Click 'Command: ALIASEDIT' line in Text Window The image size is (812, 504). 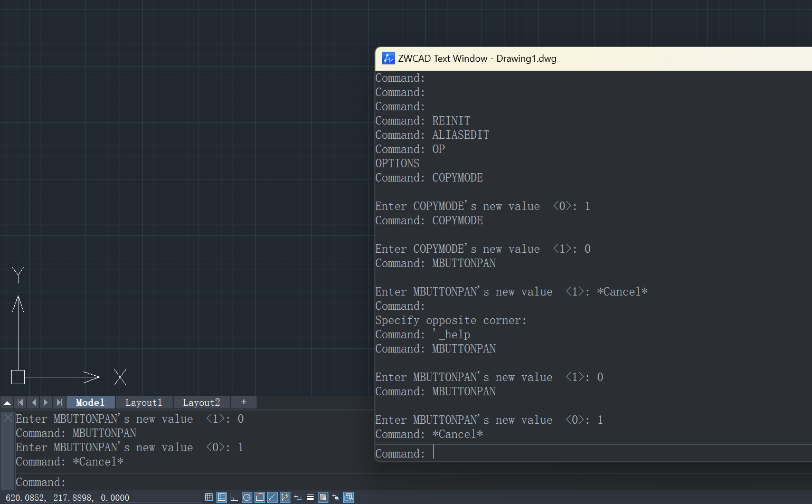(432, 135)
